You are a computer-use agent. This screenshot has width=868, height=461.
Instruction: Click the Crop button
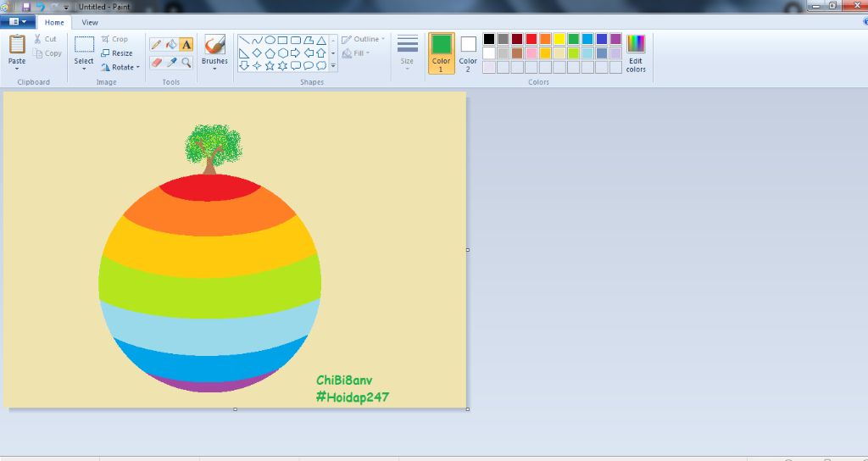pos(114,39)
